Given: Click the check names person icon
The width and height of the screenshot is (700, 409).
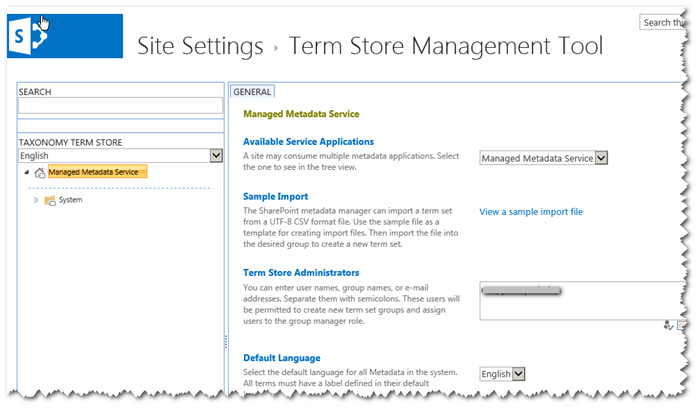Looking at the screenshot, I should pos(668,326).
